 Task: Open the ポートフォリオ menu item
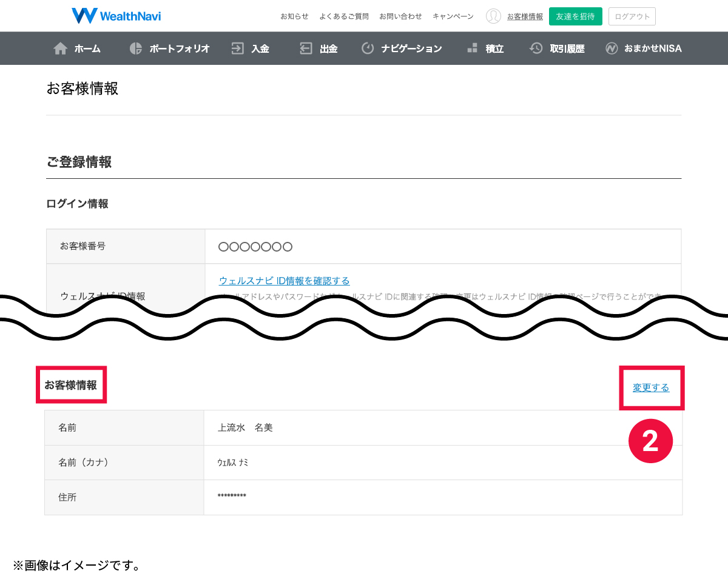180,48
